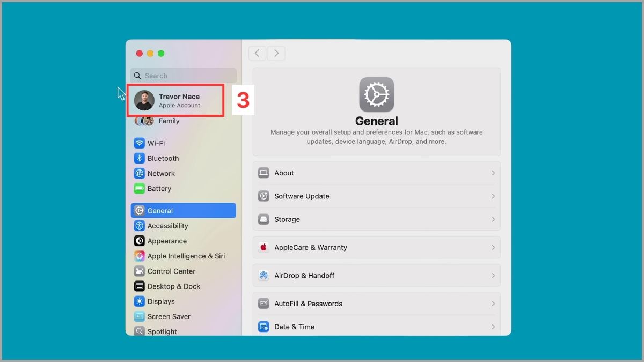Click Trevor Nace's profile photo

coord(144,100)
